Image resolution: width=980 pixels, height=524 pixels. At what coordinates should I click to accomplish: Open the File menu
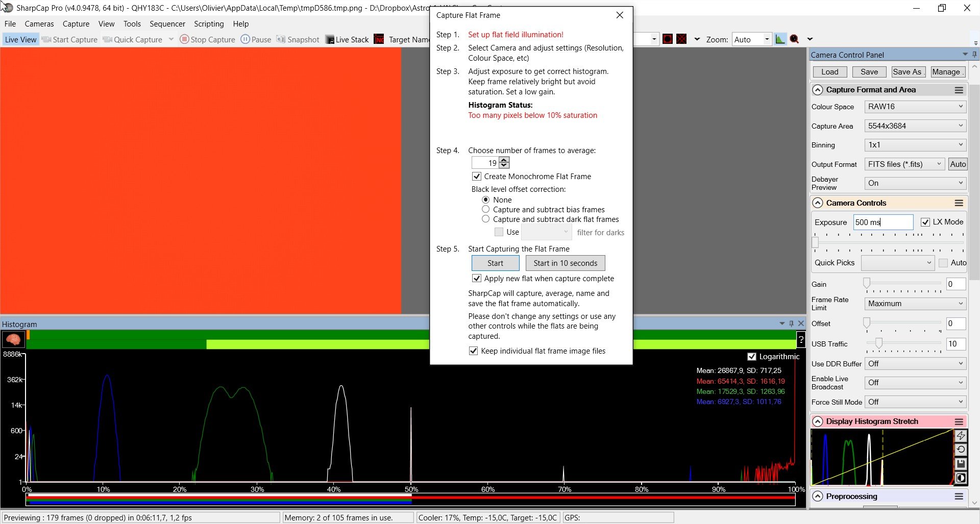point(10,24)
